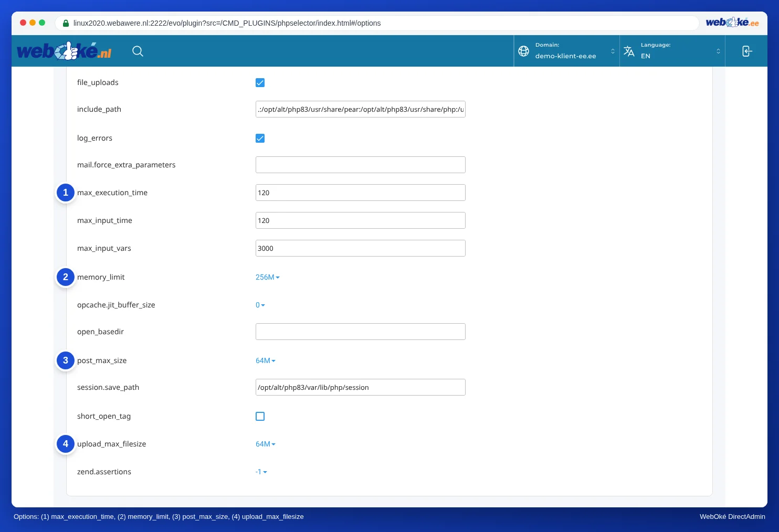The width and height of the screenshot is (779, 532).
Task: Click the empty open_basedir input field
Action: [361, 332]
